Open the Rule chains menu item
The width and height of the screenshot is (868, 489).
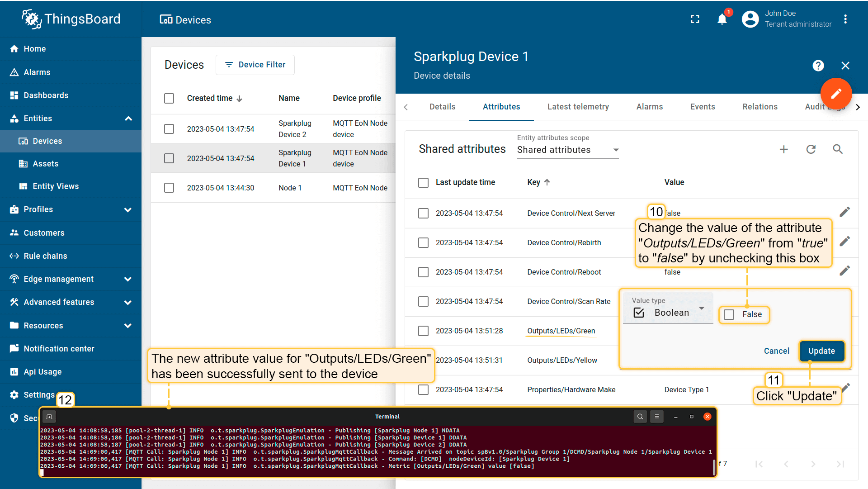[x=45, y=256]
